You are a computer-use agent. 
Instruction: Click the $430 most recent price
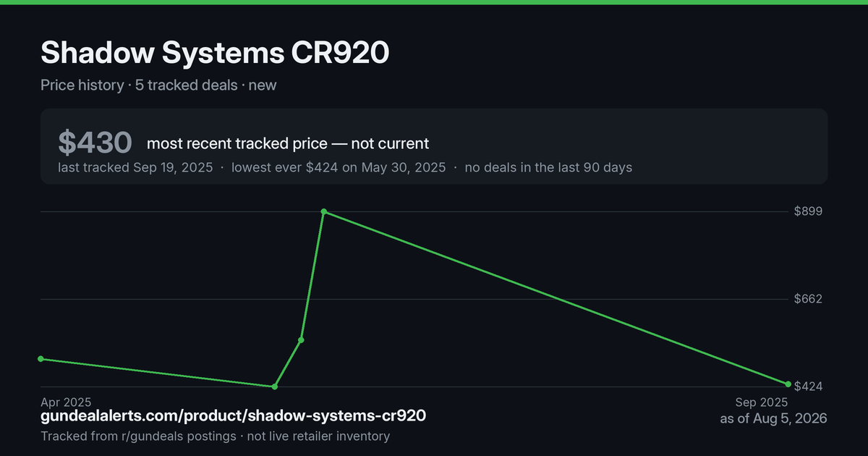[95, 143]
